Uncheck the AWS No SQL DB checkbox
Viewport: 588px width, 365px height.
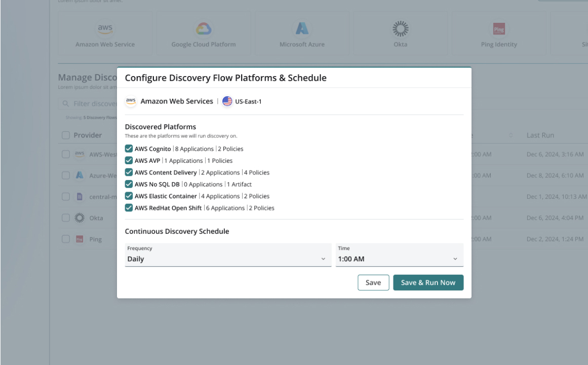pos(129,184)
